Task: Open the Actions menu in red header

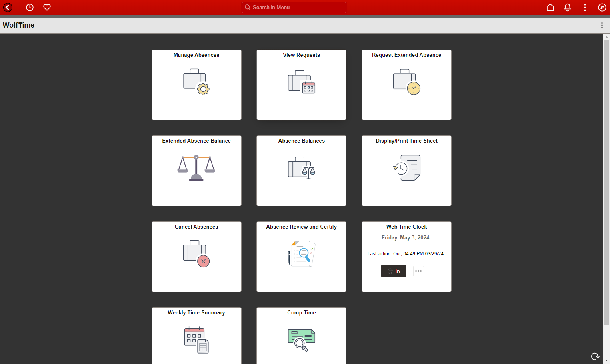Action: coord(585,7)
